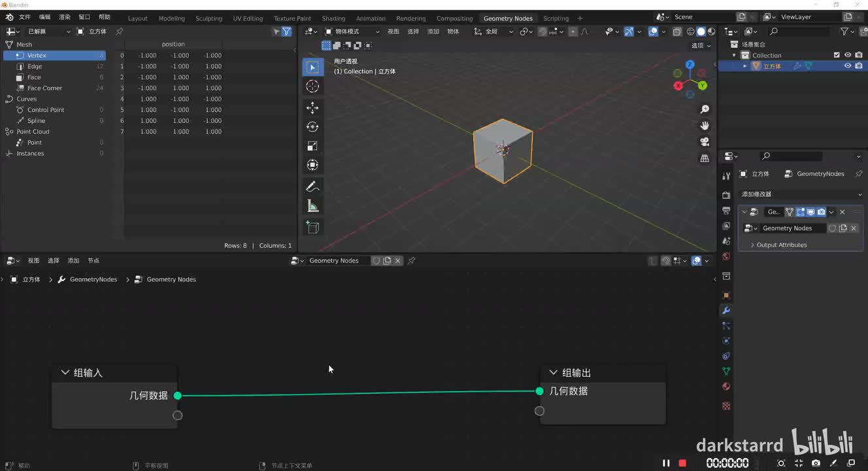Collapse the 组输出 node

(554, 372)
